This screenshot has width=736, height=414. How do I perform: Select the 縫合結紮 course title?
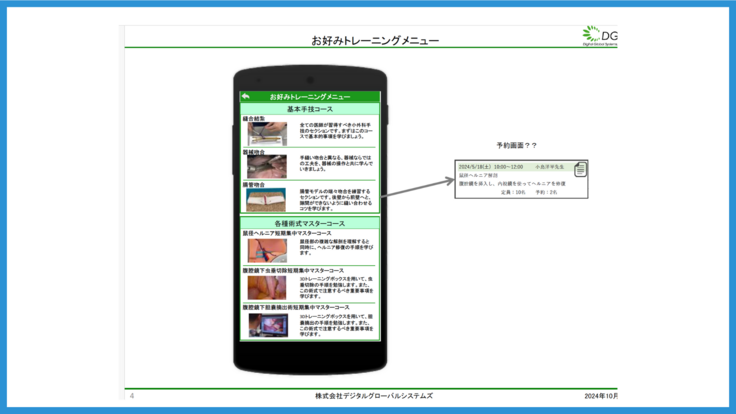[254, 118]
